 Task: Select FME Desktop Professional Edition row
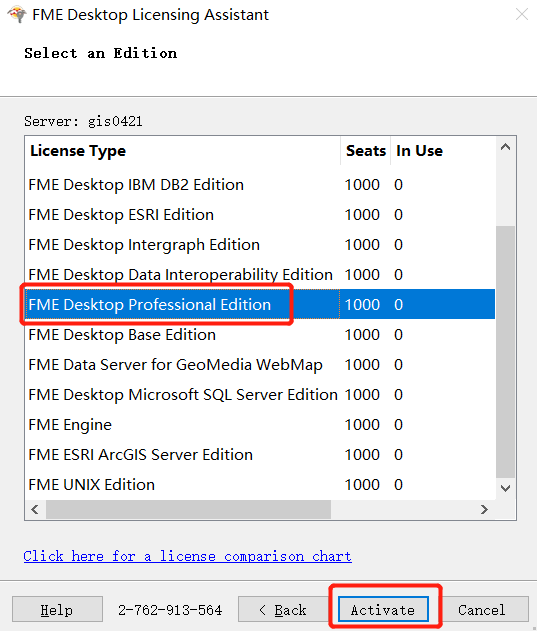click(x=260, y=304)
